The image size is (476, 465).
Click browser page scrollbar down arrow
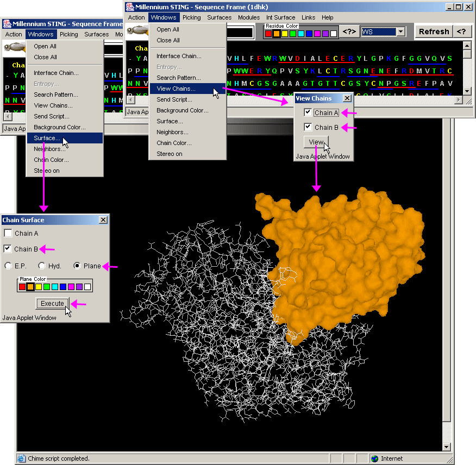pos(446,447)
